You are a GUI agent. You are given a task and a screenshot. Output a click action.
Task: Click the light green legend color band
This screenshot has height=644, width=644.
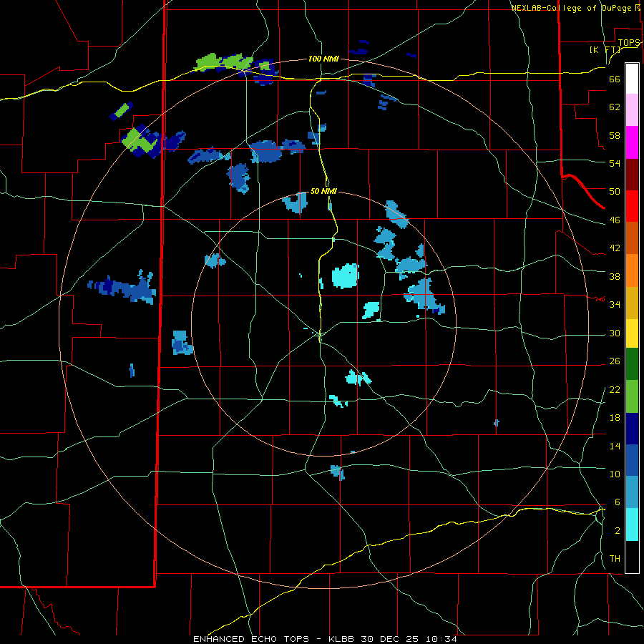632,396
